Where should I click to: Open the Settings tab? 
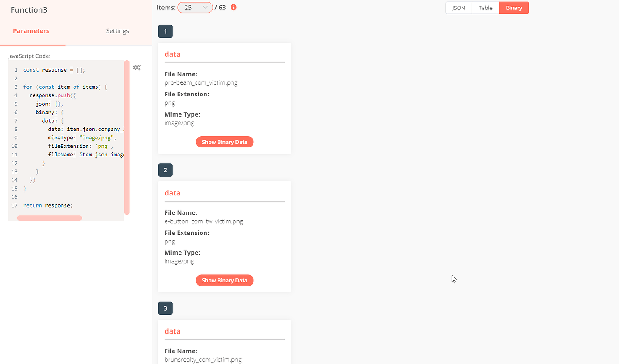tap(118, 31)
